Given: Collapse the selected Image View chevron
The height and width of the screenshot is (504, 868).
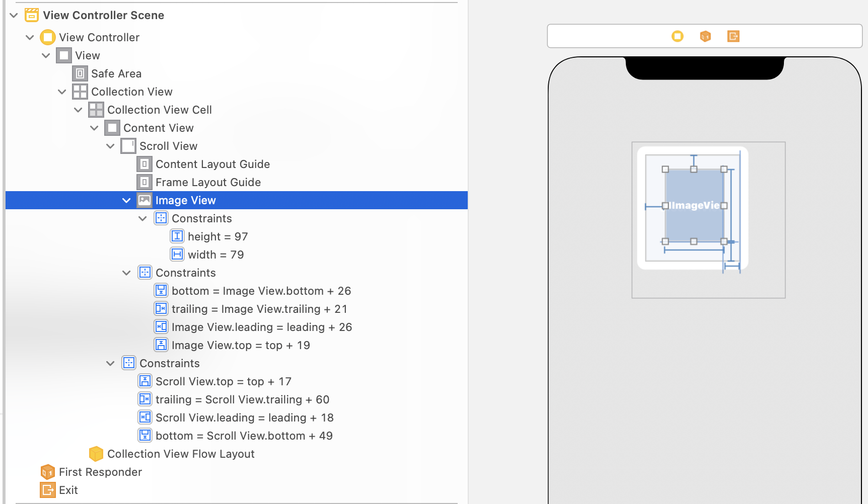Looking at the screenshot, I should click(127, 201).
